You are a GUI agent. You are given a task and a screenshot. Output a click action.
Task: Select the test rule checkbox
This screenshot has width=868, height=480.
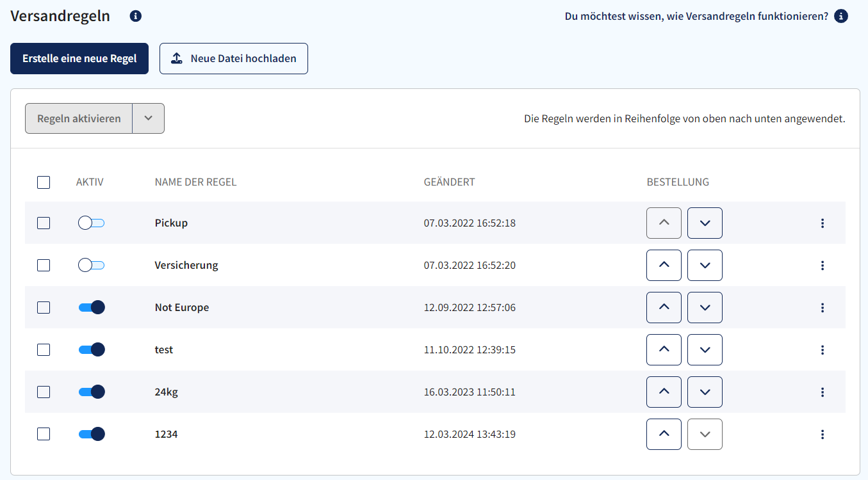[x=44, y=349]
